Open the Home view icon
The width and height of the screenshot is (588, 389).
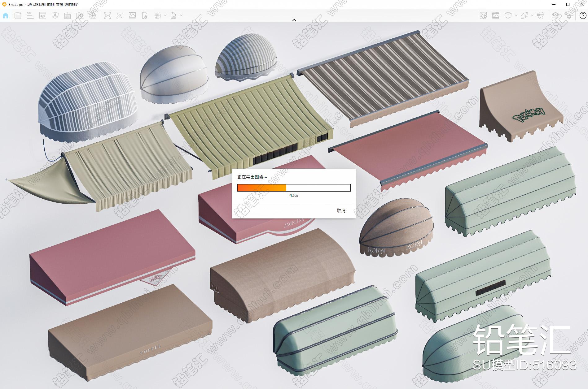pyautogui.click(x=6, y=15)
